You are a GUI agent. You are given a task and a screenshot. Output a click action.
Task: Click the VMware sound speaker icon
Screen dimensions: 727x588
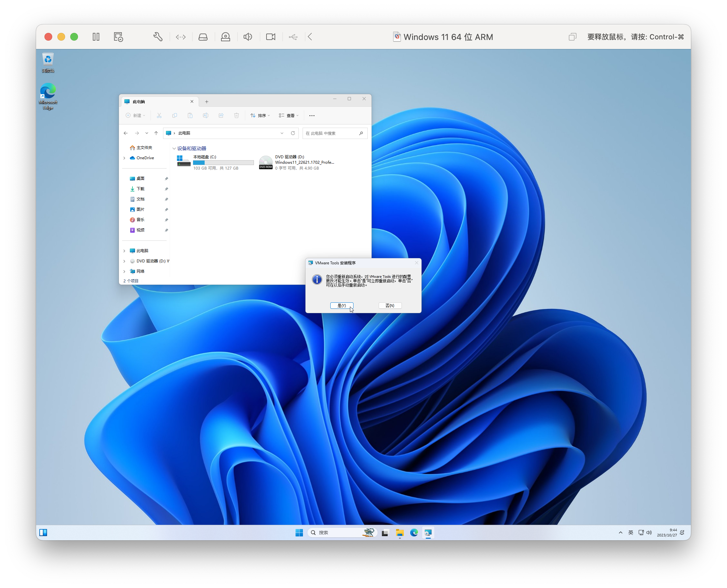click(248, 37)
